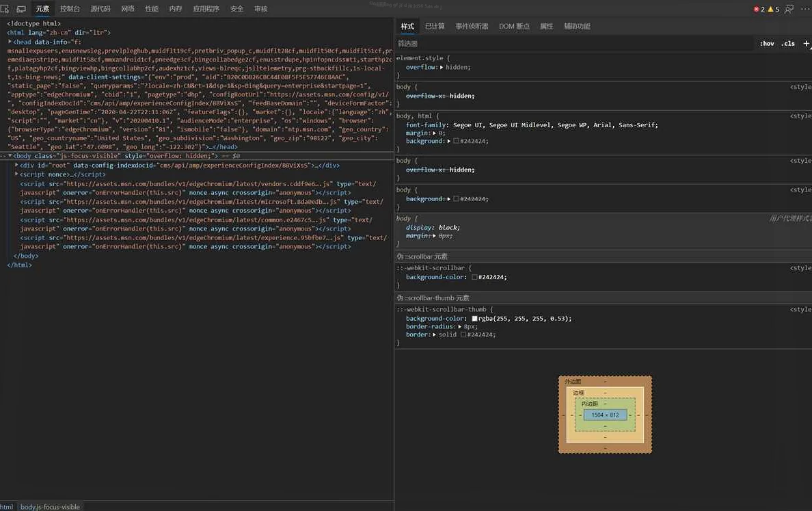Open the 网络 tab
This screenshot has height=511, width=812.
pos(128,9)
